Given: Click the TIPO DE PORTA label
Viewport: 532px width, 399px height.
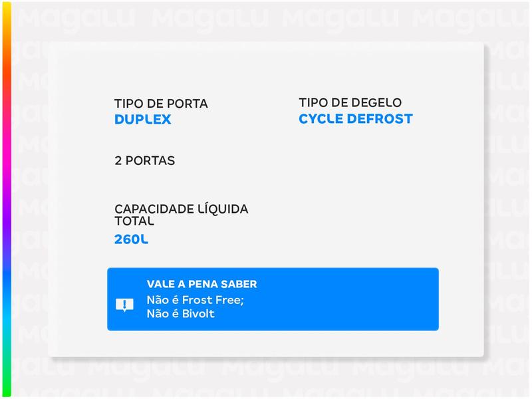Looking at the screenshot, I should tap(161, 104).
